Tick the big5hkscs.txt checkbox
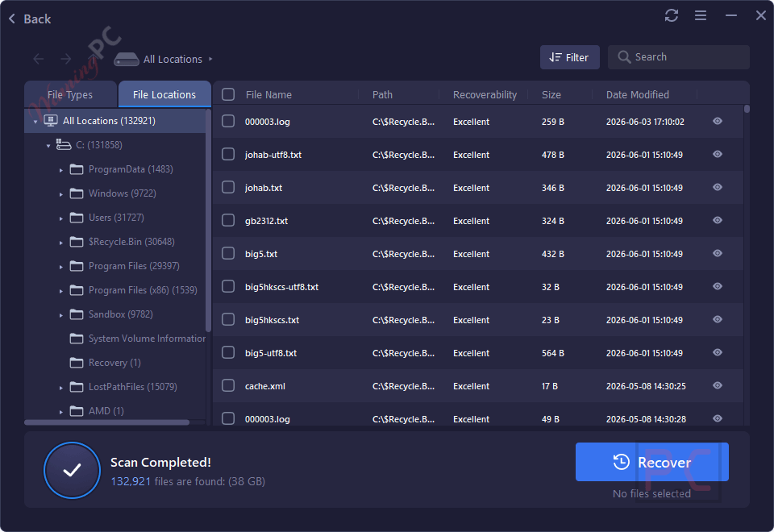This screenshot has width=774, height=532. [x=228, y=319]
